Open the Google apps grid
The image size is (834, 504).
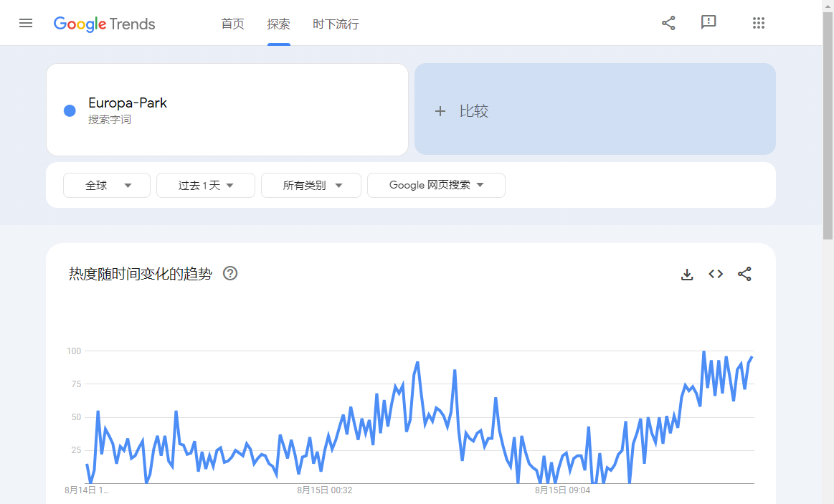pyautogui.click(x=759, y=23)
